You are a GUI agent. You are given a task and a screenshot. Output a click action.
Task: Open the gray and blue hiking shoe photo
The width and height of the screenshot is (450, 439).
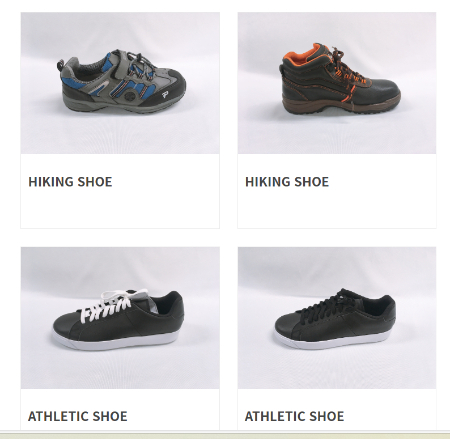tap(120, 83)
